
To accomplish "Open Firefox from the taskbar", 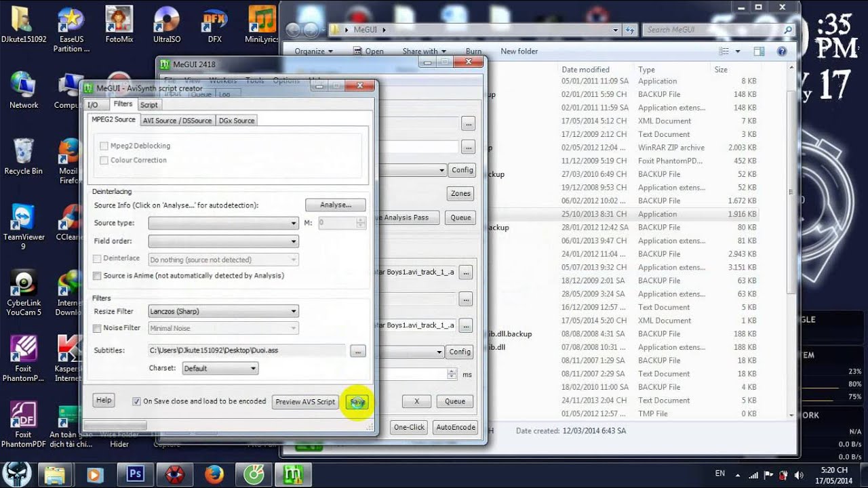I will tap(214, 474).
